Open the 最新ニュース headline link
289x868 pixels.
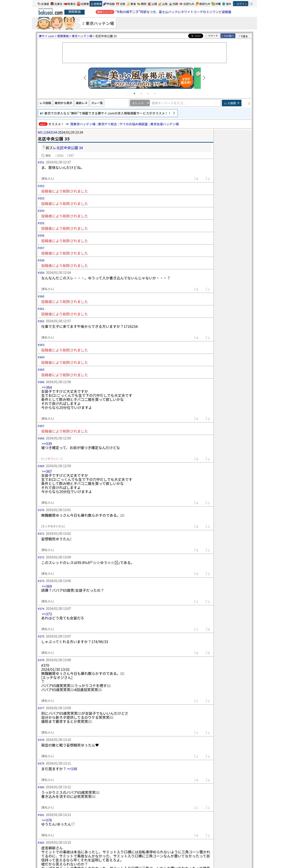[173, 12]
